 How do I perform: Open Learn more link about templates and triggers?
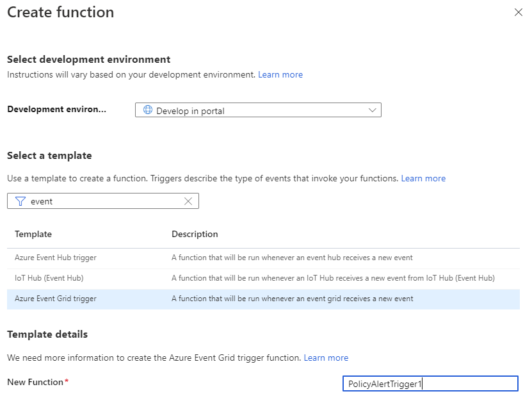(x=423, y=178)
